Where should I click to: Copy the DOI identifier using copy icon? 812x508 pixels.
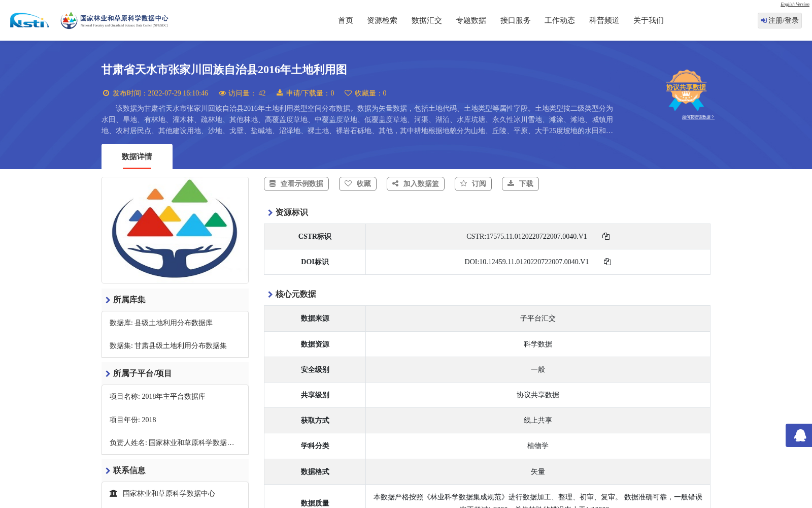[607, 262]
